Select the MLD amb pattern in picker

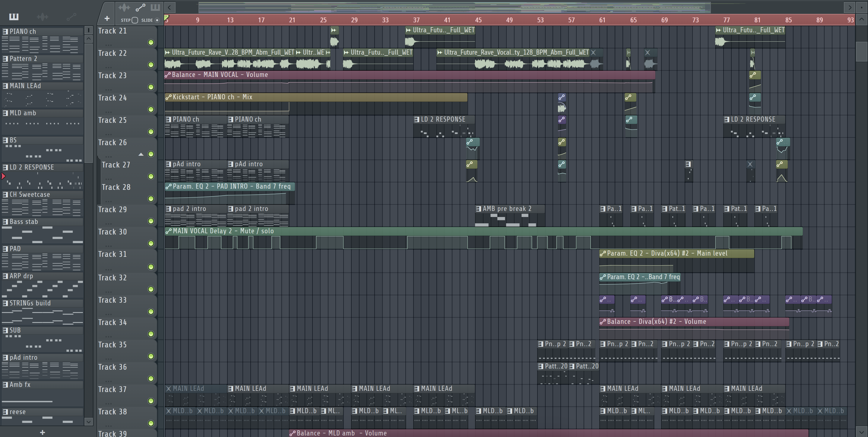(x=43, y=122)
